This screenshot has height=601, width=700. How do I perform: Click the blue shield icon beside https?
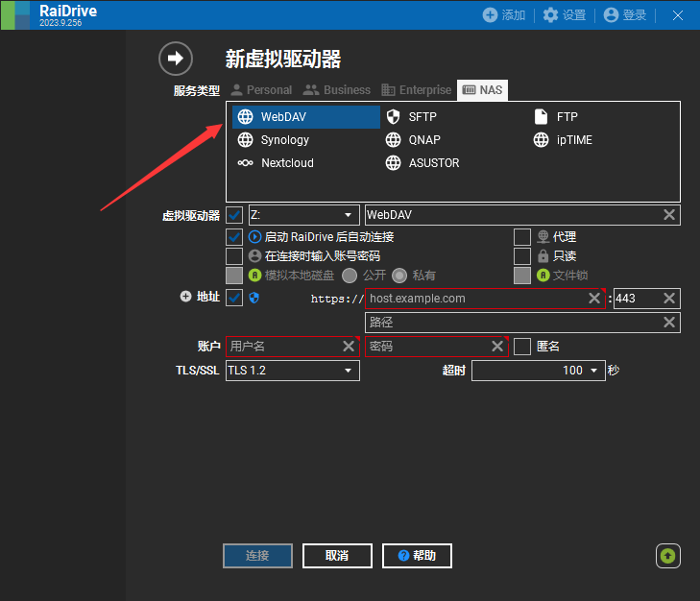[x=254, y=298]
